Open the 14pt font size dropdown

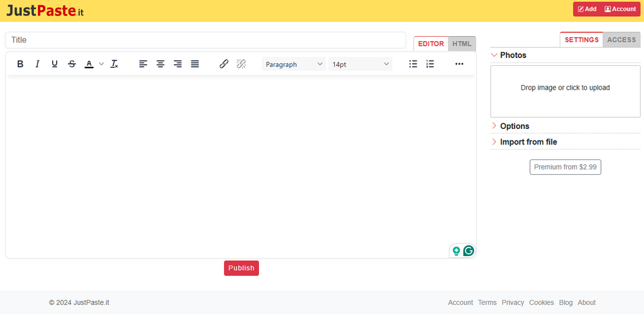(360, 64)
